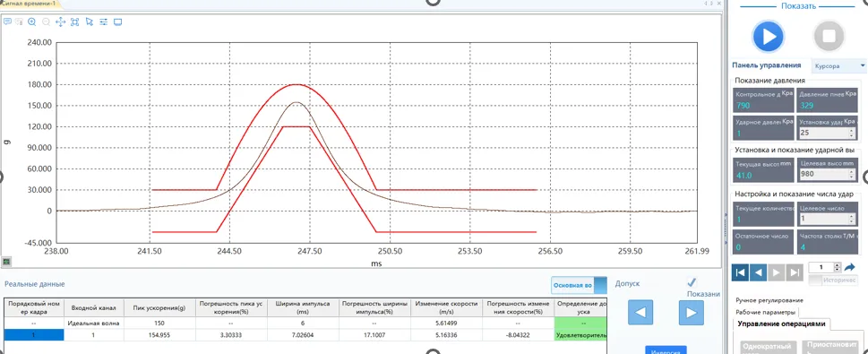868x354 pixels.
Task: Increase the Целевое число spinner
Action: (851, 216)
